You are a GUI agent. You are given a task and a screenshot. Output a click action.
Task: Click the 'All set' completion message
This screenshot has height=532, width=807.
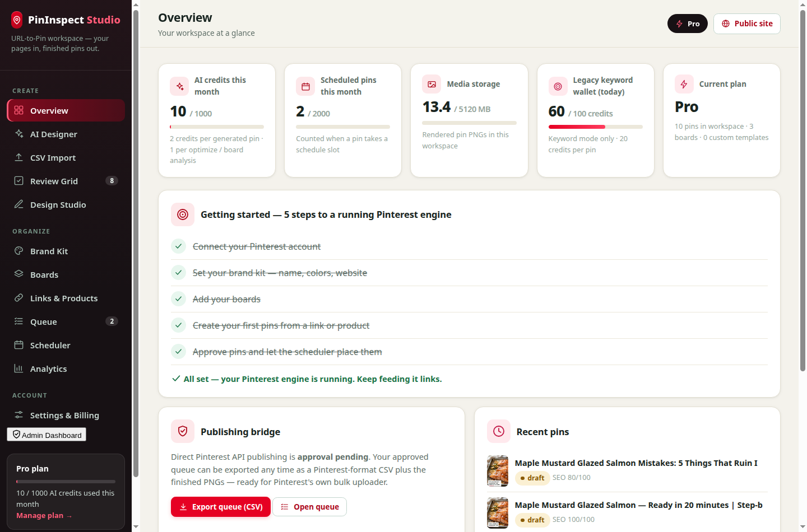307,379
